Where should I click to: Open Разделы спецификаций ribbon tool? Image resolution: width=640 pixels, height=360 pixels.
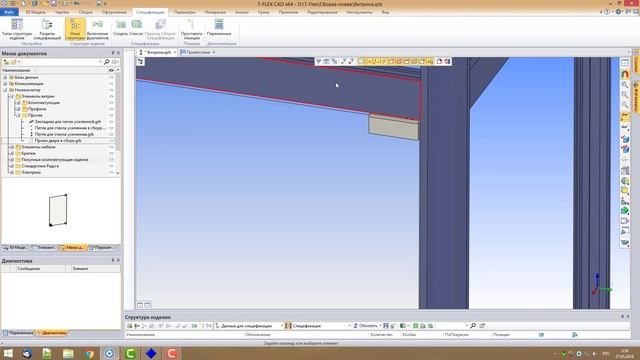[47, 29]
